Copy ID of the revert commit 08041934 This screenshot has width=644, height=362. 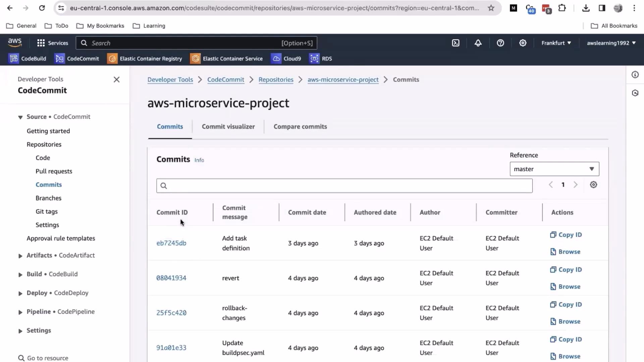pos(566,269)
